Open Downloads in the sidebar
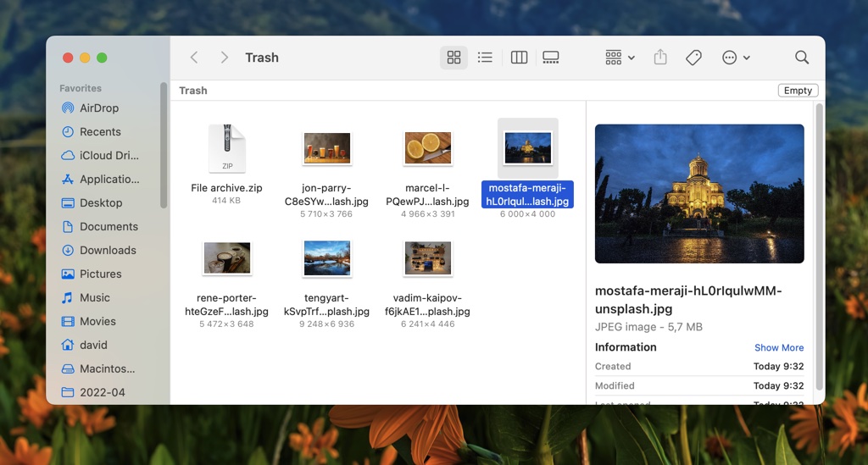 pyautogui.click(x=109, y=251)
